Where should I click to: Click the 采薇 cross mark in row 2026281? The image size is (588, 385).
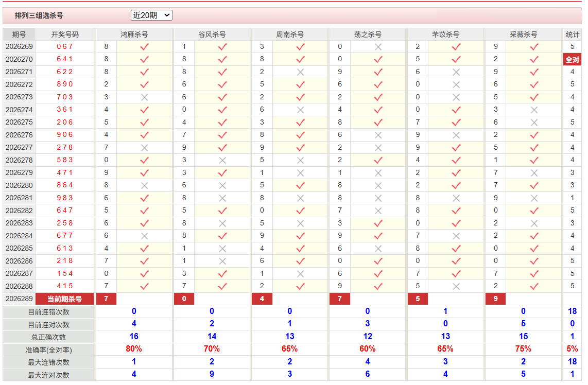534,198
